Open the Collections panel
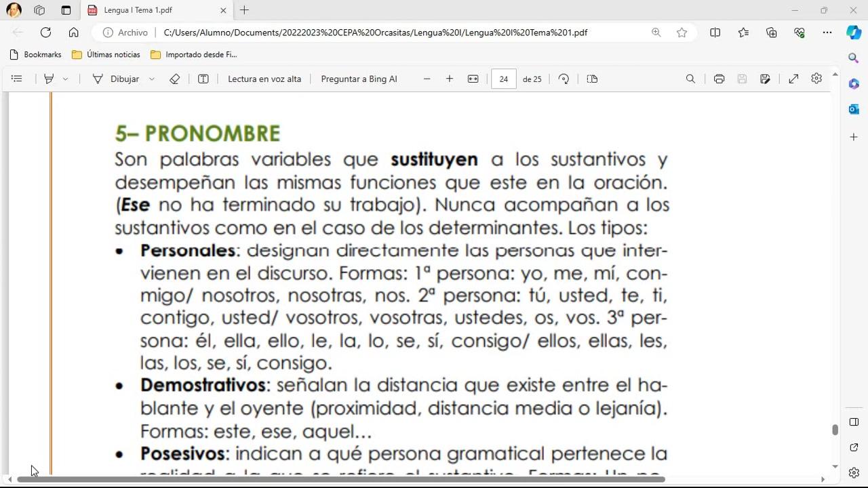 (771, 33)
